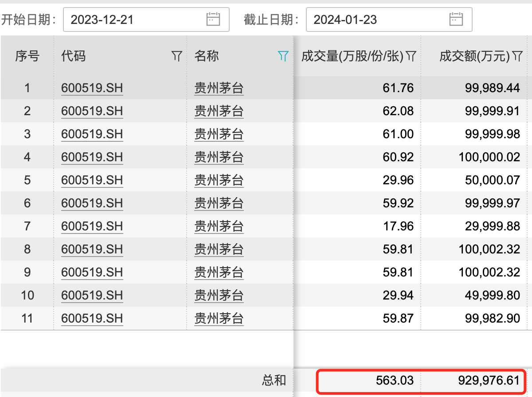Select row number 10 in the table
The image size is (532, 397).
27,296
